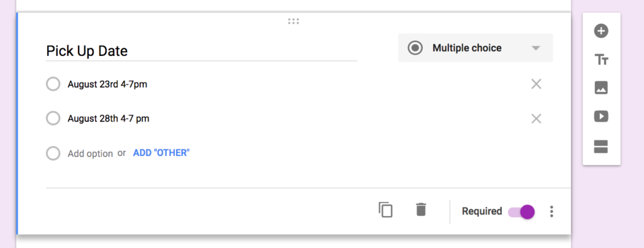Viewport: 644px width, 248px height.
Task: Select the August 28th 4-7 pm radio button
Action: [53, 118]
